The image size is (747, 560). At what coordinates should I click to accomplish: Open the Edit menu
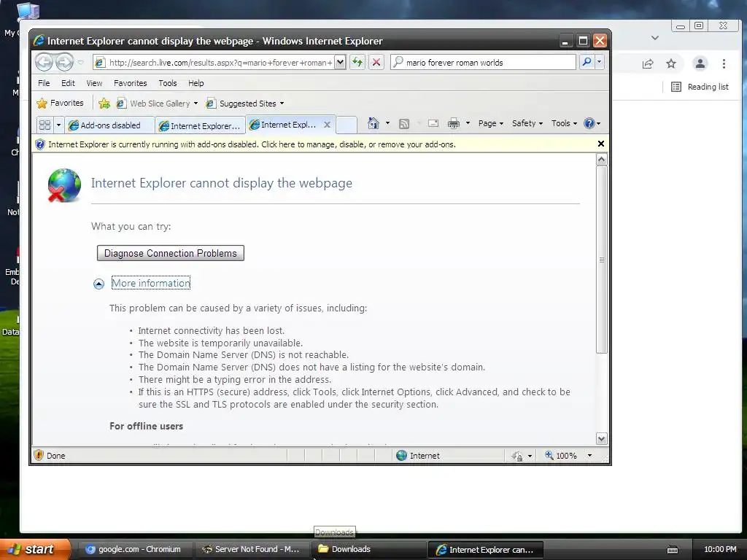coord(68,83)
